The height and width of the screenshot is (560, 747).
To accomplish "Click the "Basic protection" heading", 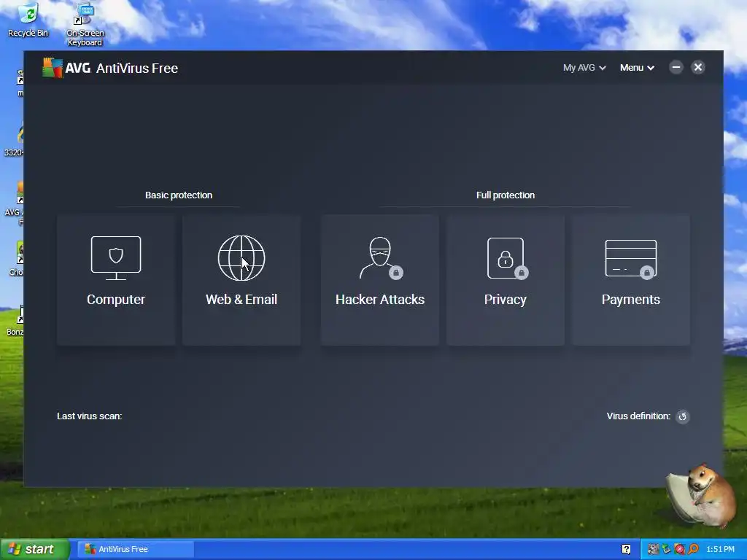I will [179, 195].
